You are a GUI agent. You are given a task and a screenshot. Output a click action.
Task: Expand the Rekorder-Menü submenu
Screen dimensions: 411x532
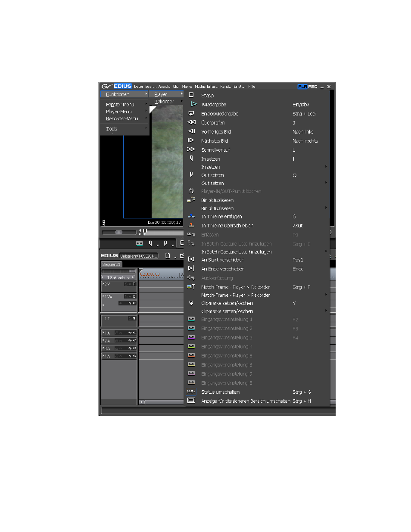pos(125,118)
